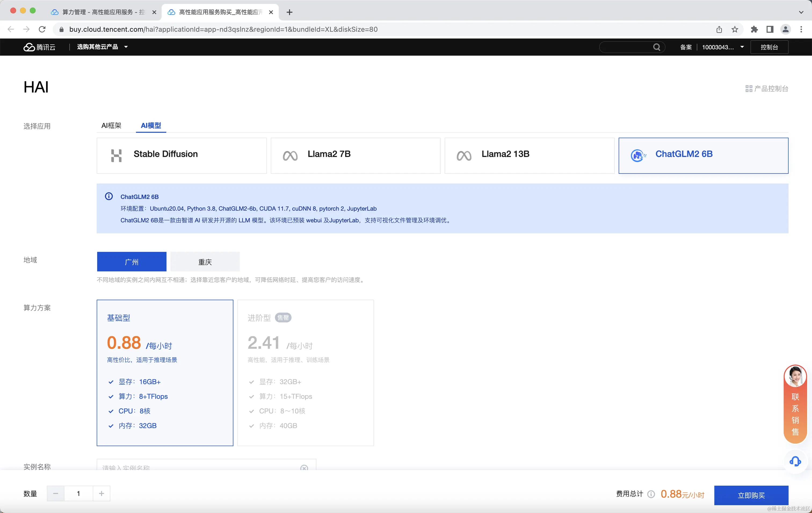Open the 产品控制台 link
812x513 pixels.
tap(767, 89)
